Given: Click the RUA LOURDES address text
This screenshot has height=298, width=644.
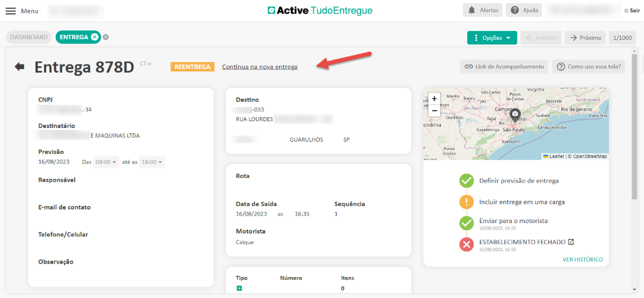Looking at the screenshot, I should click(254, 119).
